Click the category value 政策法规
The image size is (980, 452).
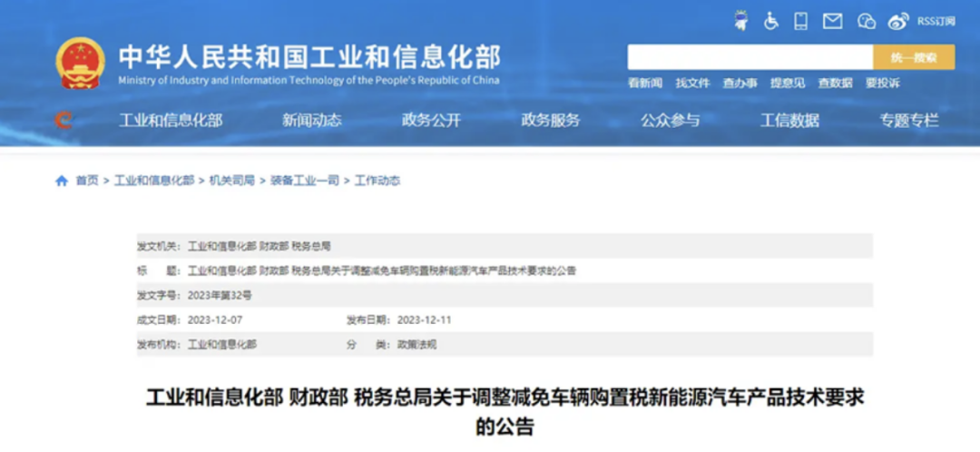(x=416, y=345)
